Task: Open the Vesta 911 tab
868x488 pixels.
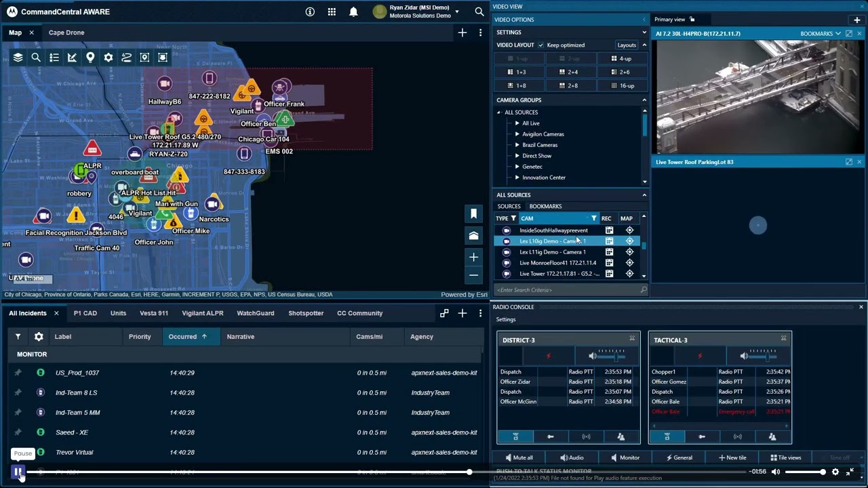Action: 154,313
